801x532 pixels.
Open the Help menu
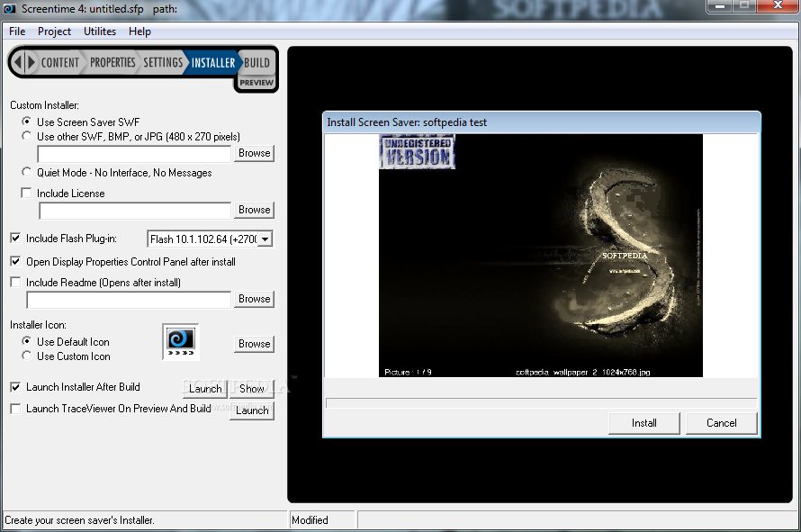[x=139, y=32]
